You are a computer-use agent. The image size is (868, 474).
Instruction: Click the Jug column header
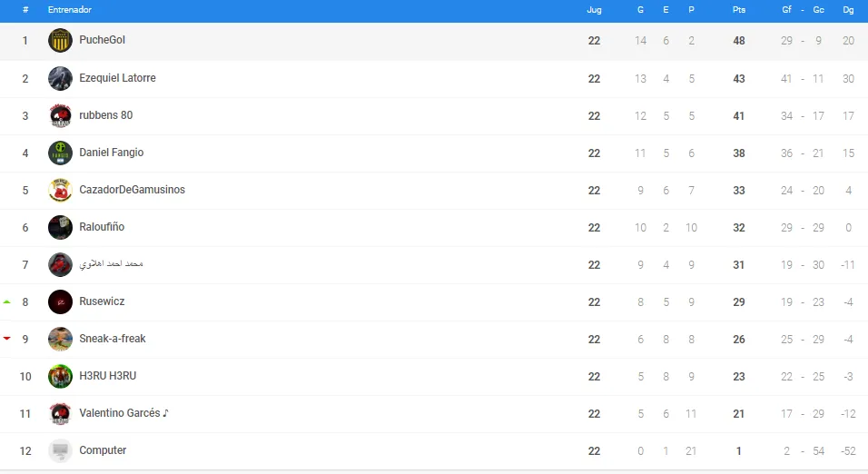pos(594,10)
